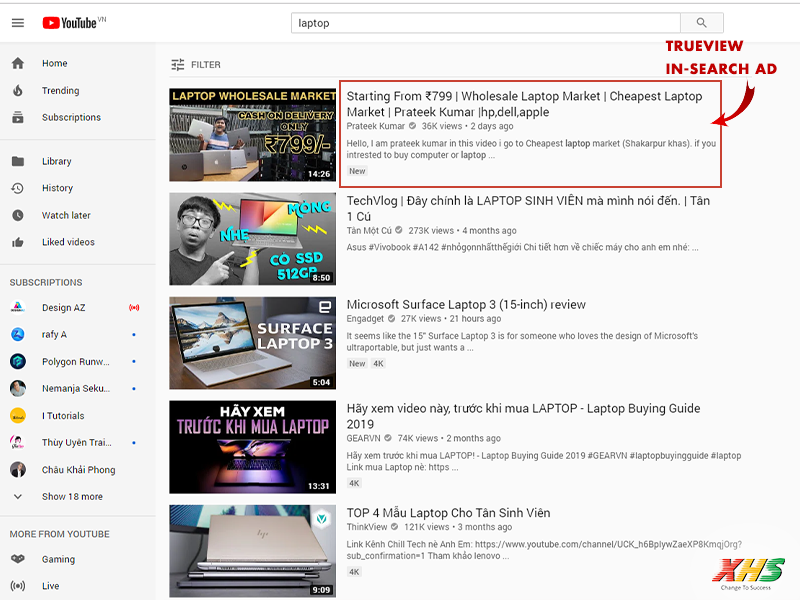Open Live from the sidebar
Image resolution: width=800 pixels, height=600 pixels.
tap(50, 586)
